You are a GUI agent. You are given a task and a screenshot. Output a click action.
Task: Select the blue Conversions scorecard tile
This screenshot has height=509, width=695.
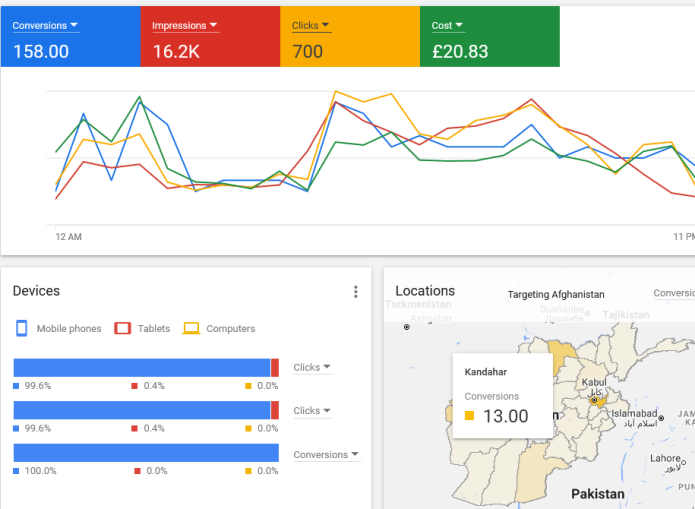point(70,36)
